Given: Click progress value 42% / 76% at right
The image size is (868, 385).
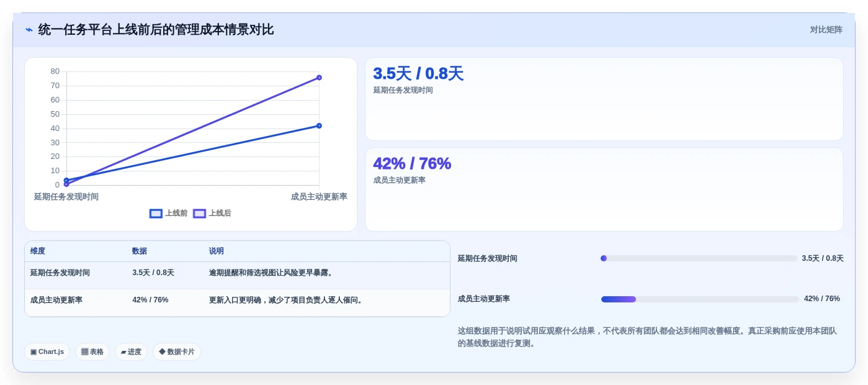Looking at the screenshot, I should pos(822,299).
